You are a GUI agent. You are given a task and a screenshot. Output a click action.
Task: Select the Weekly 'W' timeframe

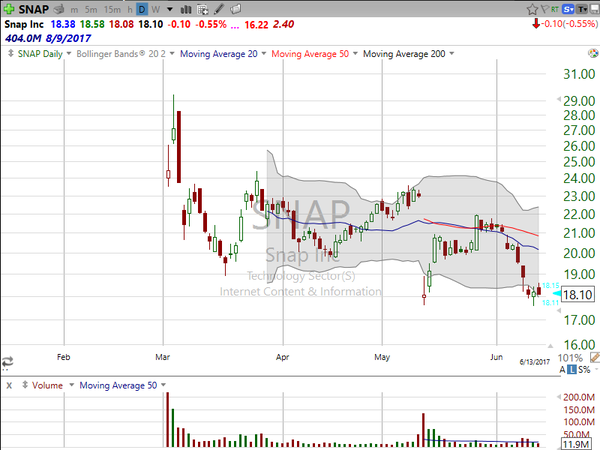click(x=155, y=9)
